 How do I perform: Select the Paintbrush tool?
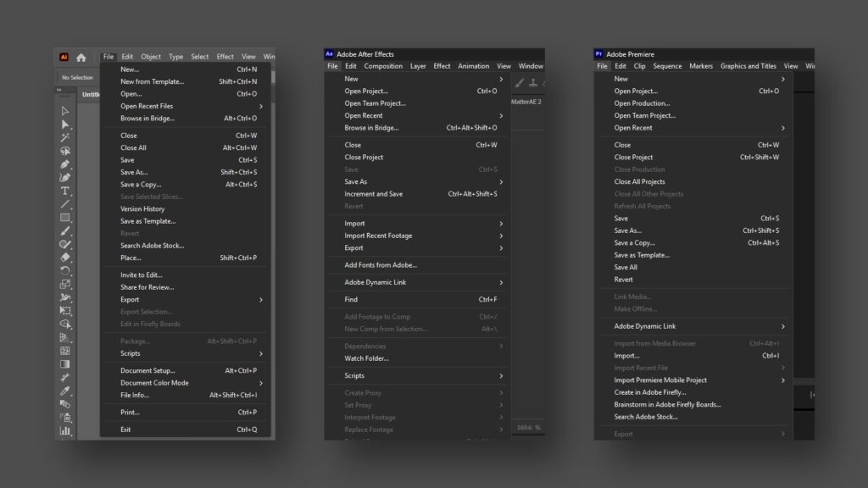(64, 230)
